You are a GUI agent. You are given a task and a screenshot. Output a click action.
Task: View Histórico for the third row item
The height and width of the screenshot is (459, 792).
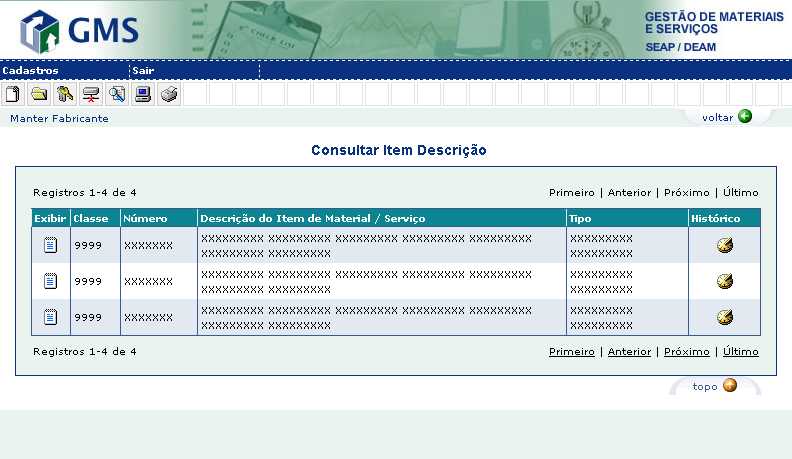click(725, 317)
